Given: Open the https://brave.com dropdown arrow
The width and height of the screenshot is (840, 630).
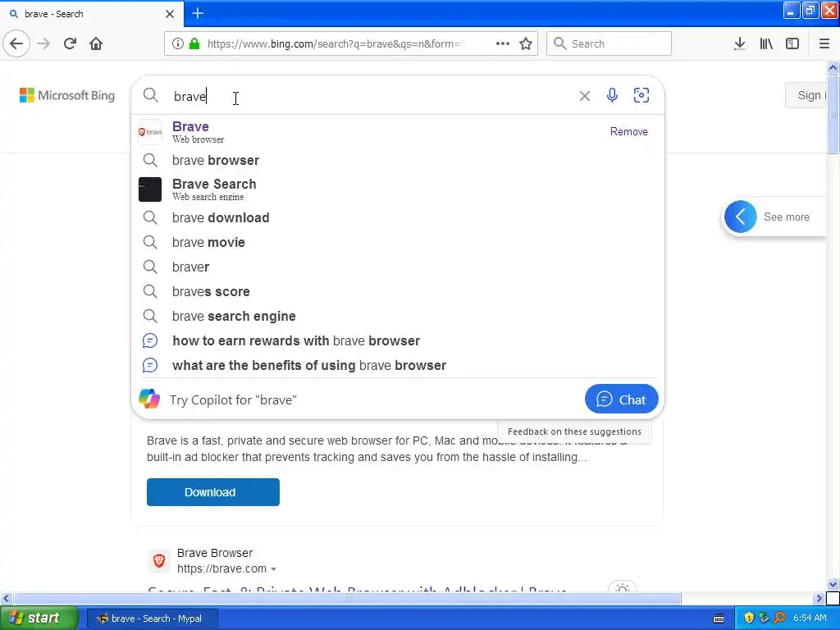Looking at the screenshot, I should [x=274, y=569].
